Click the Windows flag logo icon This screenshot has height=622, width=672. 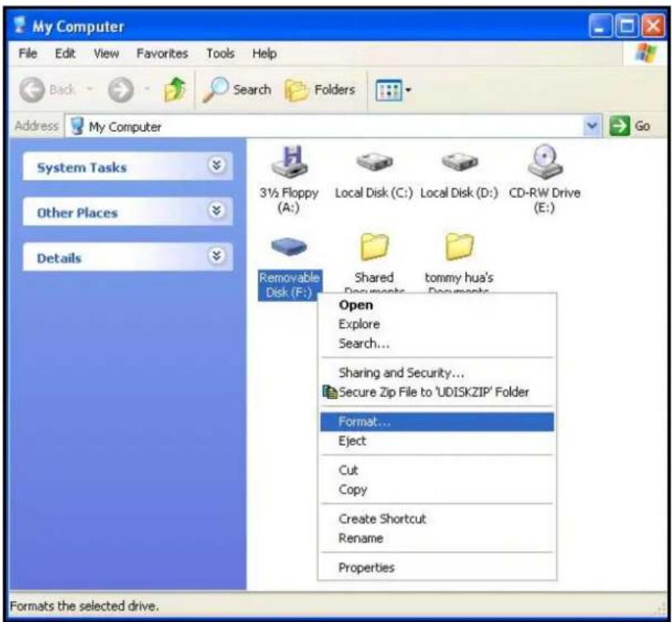click(x=646, y=53)
